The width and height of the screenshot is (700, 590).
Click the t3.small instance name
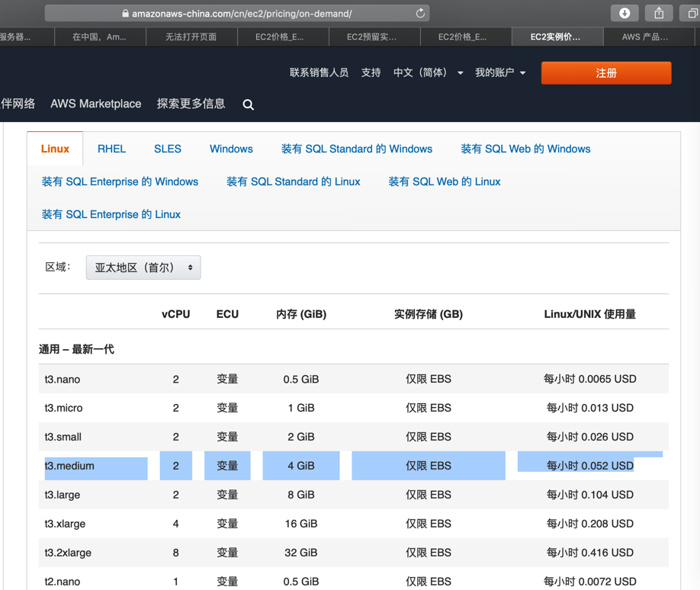pyautogui.click(x=63, y=437)
